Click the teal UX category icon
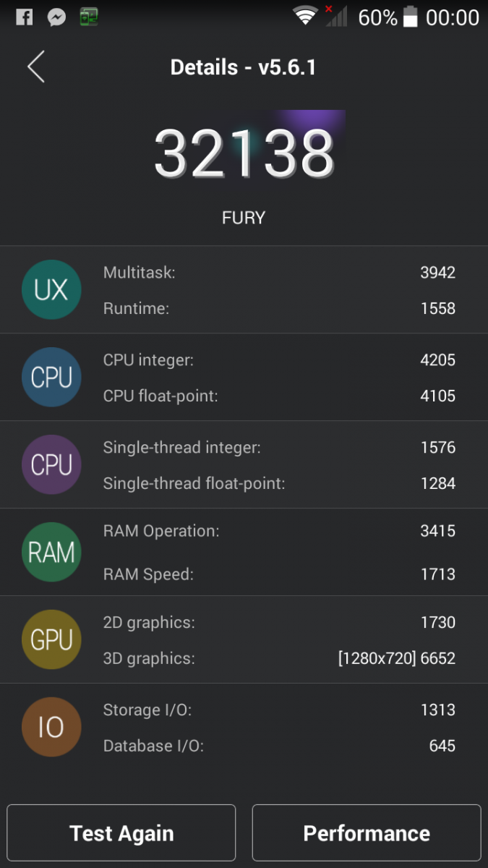Screen dimensions: 488x868 click(x=51, y=290)
